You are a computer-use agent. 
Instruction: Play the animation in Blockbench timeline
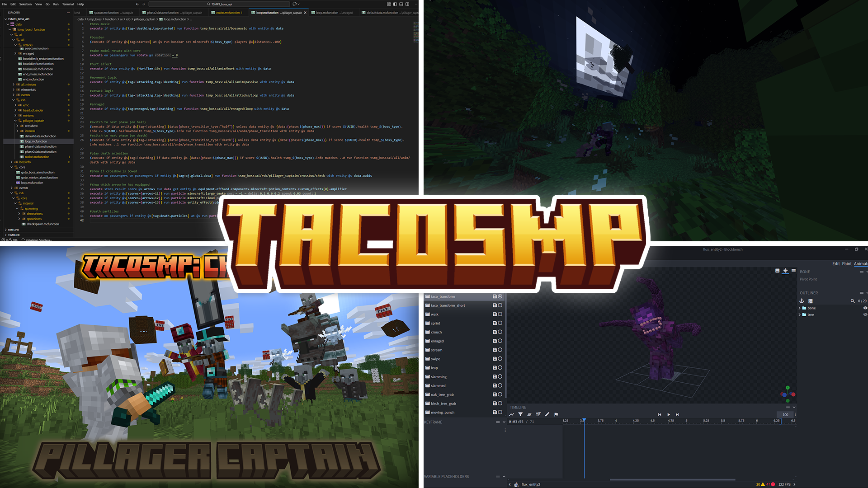tap(669, 414)
